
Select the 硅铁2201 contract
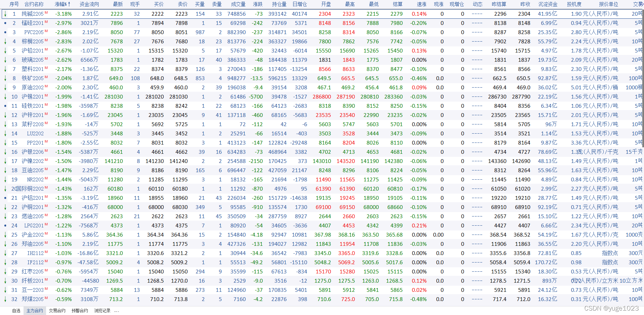coord(33,106)
